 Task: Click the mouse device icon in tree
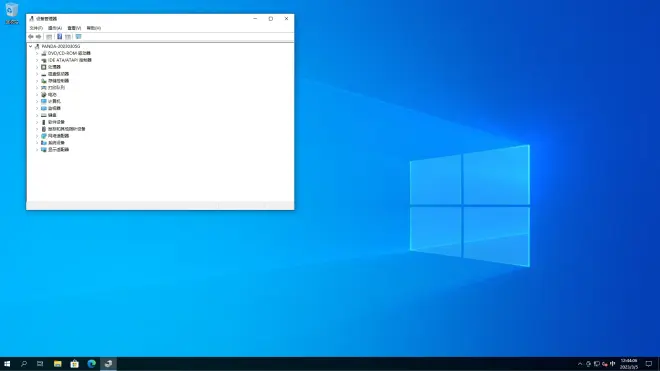44,129
